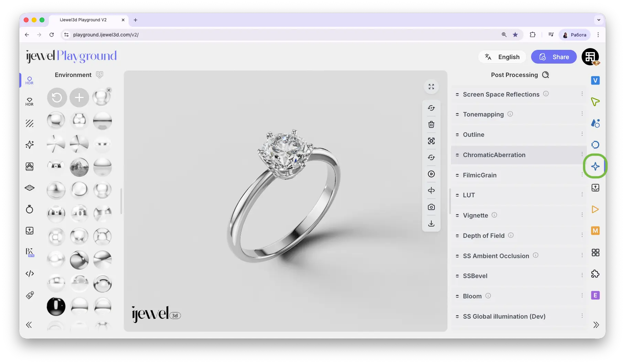
Task: Open the blue shapes materials icon on right rail
Action: (595, 123)
